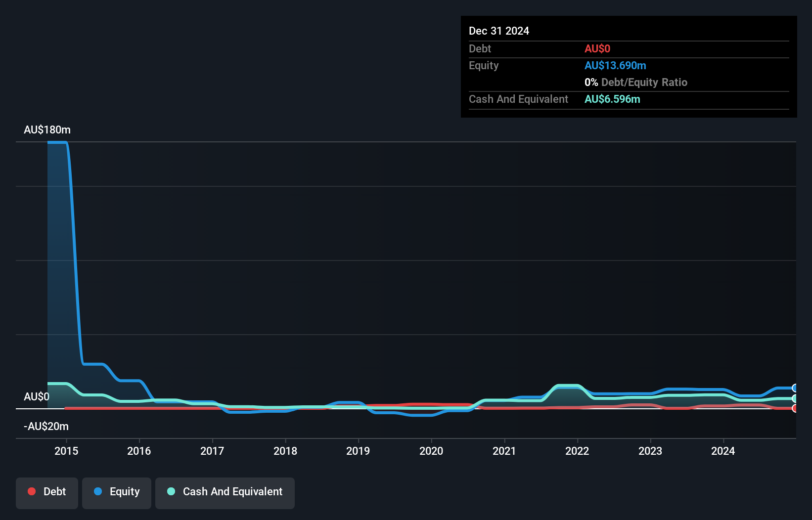Image resolution: width=812 pixels, height=520 pixels.
Task: Click the AU$6.596m cash value
Action: (612, 99)
